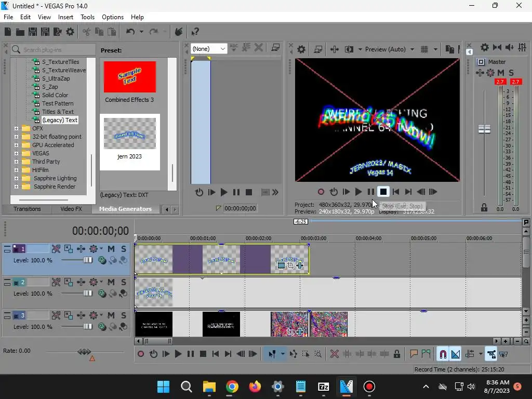Viewport: 532px width, 399px height.
Task: Mute track 2 with M button
Action: pos(111,282)
